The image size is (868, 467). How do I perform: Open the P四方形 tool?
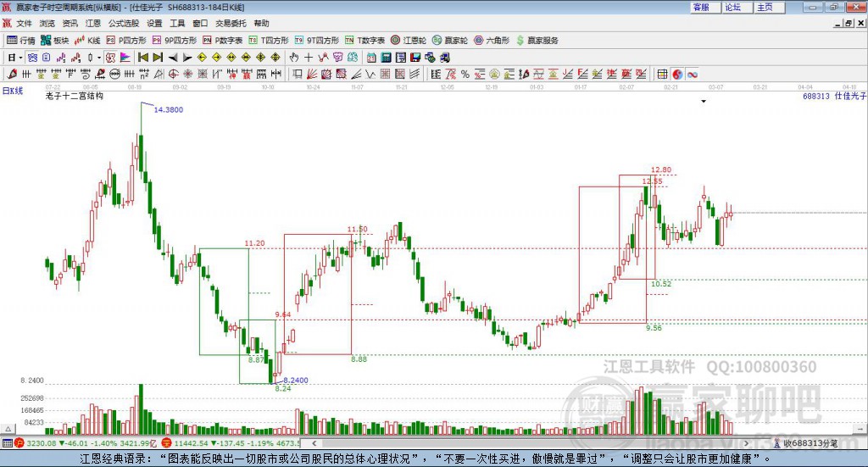pos(126,41)
